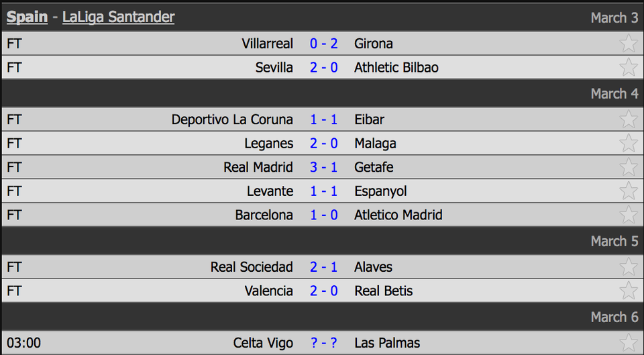Image resolution: width=644 pixels, height=355 pixels.
Task: Toggle star for Deportivo La Coruna vs Eibar
Action: (629, 119)
